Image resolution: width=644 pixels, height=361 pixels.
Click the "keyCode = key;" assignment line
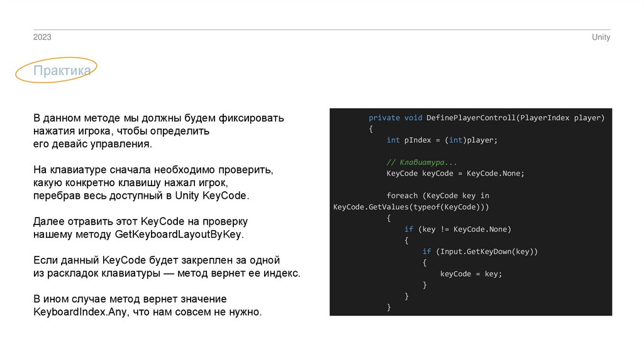470,274
